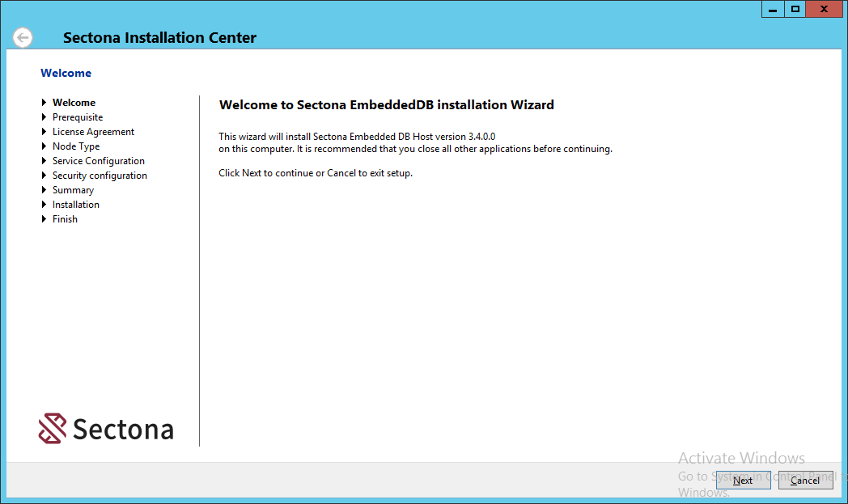The width and height of the screenshot is (848, 504).
Task: Select the Prerequisite step in the sidebar
Action: click(77, 116)
